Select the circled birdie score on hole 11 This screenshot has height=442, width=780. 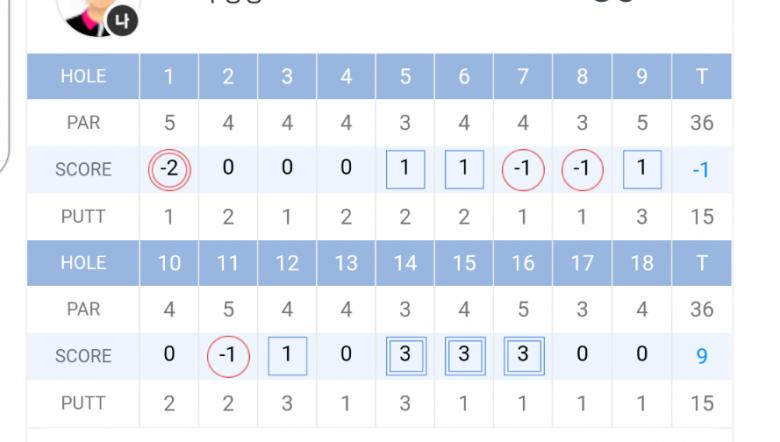[x=228, y=355]
